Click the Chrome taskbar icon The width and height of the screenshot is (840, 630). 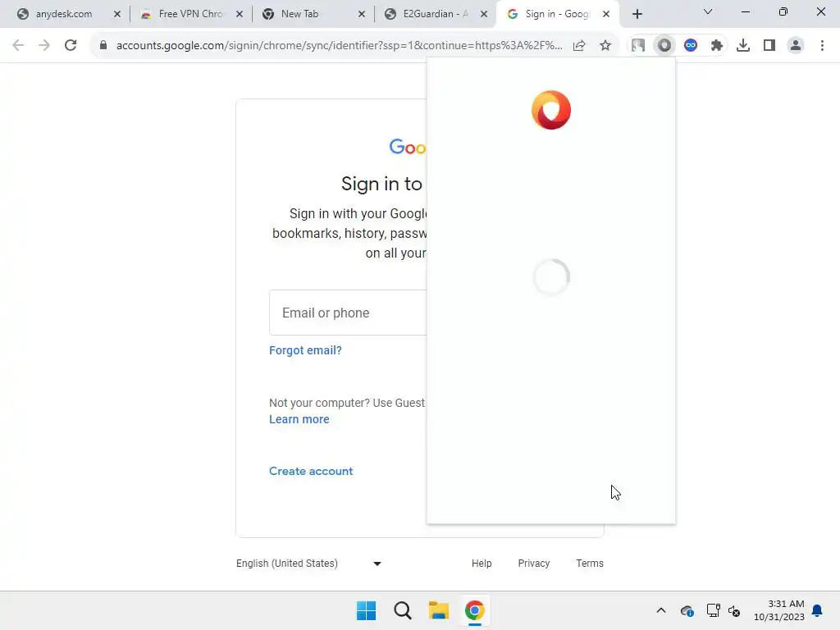click(475, 610)
